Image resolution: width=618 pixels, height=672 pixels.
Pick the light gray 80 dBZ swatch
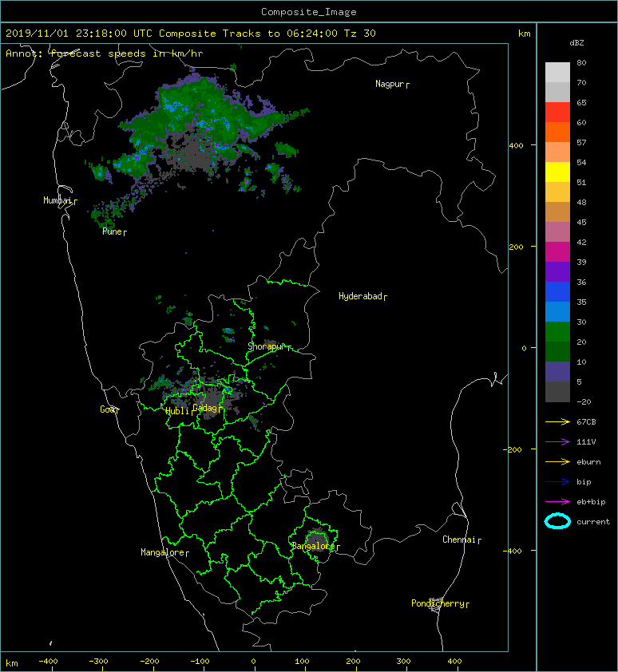pos(557,72)
